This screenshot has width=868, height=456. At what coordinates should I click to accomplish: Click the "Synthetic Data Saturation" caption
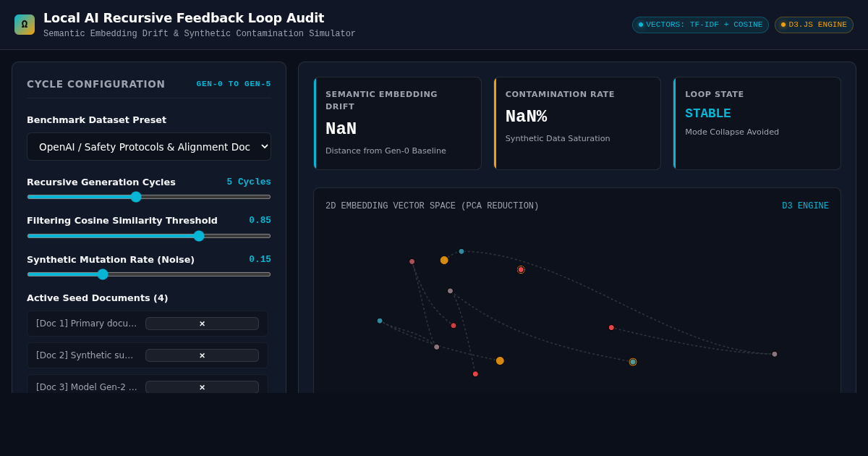pos(558,139)
